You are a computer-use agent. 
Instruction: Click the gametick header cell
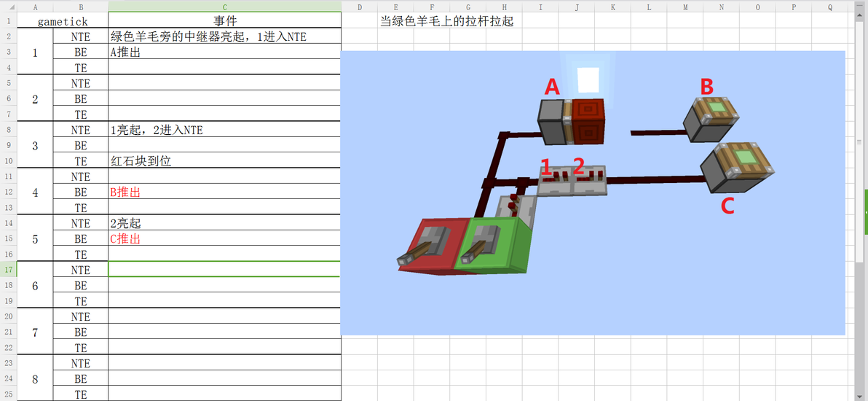pos(63,21)
